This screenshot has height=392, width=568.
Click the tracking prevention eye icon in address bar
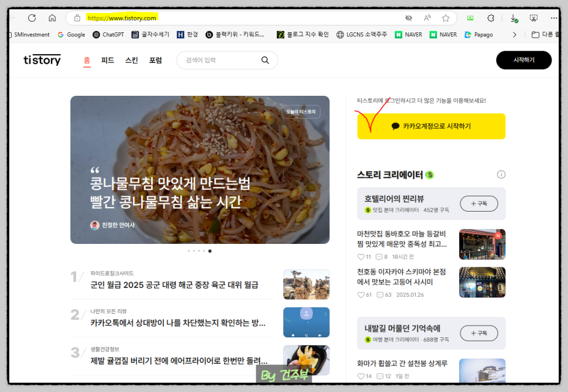[x=408, y=18]
